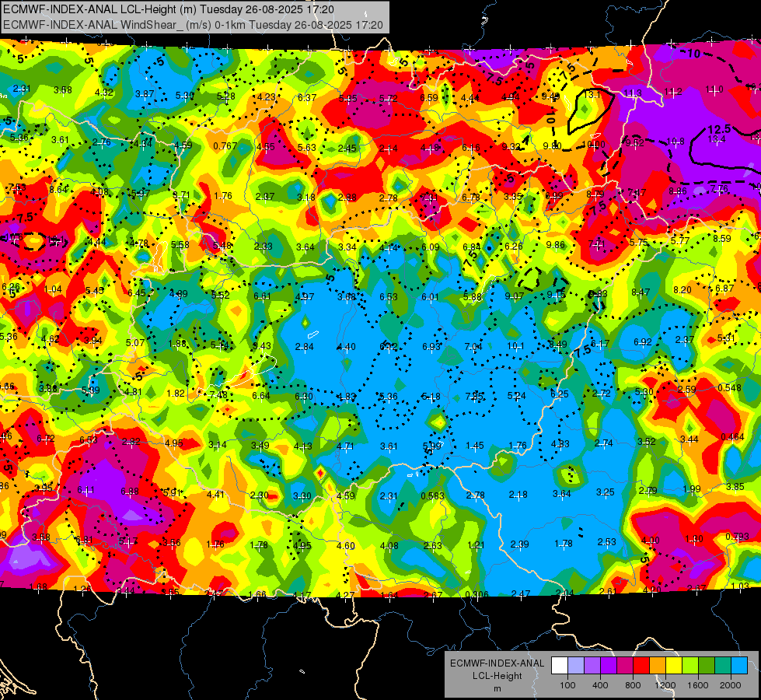The image size is (761, 700).
Task: Click the 1.04 wind shear value
Action: [53, 289]
